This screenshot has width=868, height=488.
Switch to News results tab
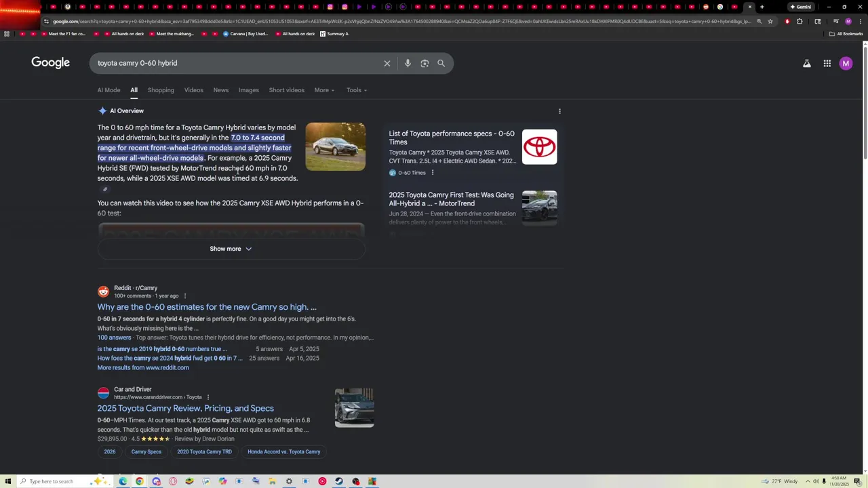point(221,90)
